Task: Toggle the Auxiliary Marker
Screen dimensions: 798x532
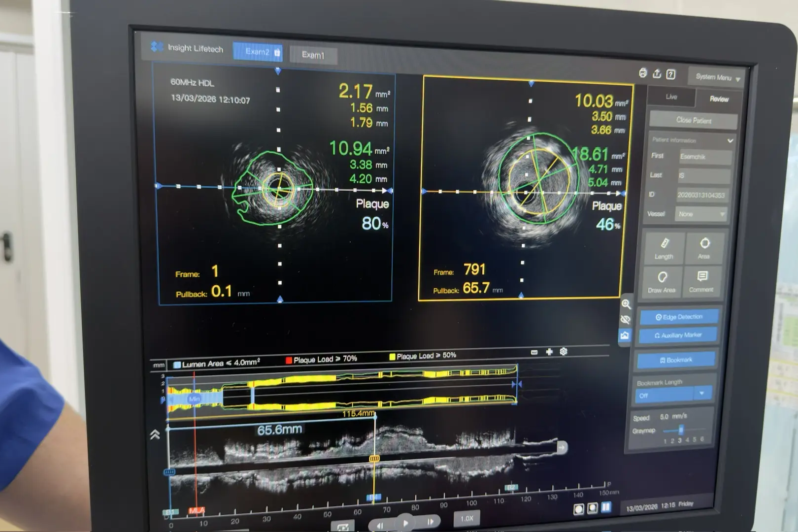Action: [678, 335]
